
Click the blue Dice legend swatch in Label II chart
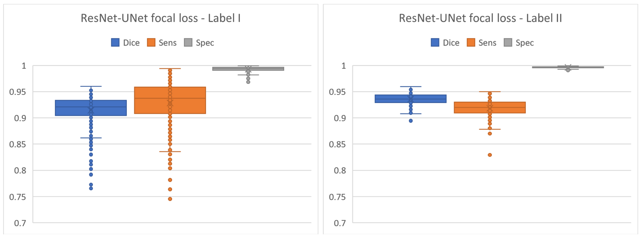click(435, 43)
